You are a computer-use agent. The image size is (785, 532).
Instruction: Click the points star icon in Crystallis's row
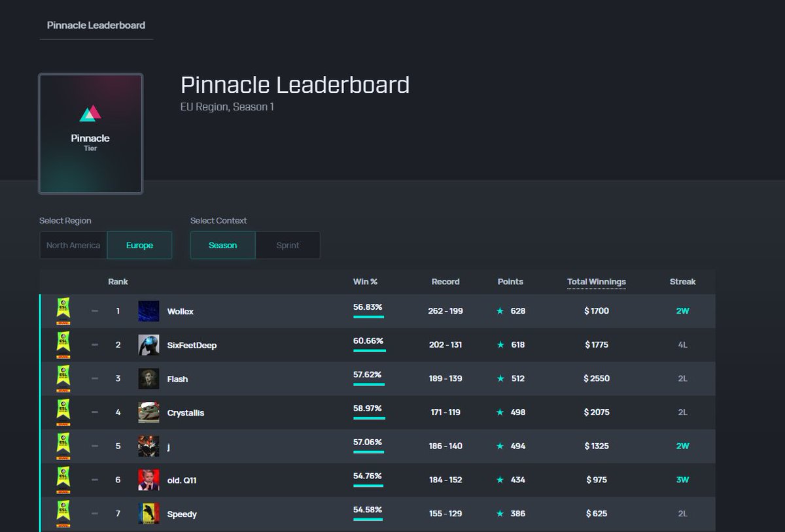coord(500,412)
